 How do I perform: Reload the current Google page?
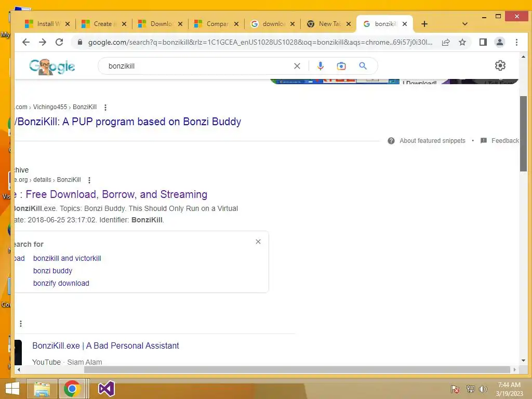pyautogui.click(x=59, y=42)
